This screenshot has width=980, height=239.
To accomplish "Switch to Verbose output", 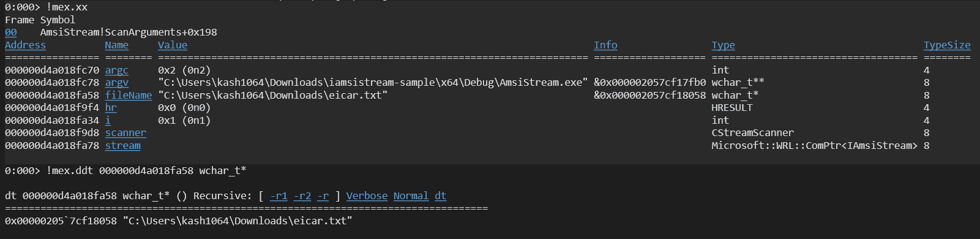I will point(367,196).
